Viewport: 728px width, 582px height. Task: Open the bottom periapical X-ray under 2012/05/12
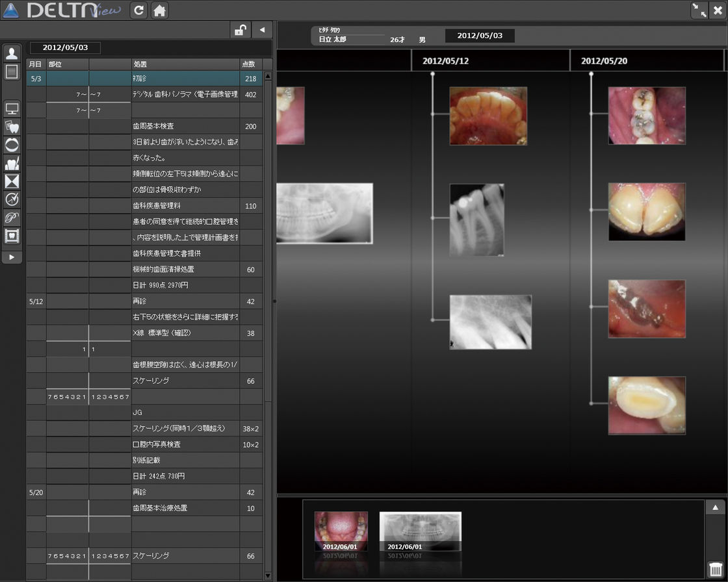click(x=490, y=322)
